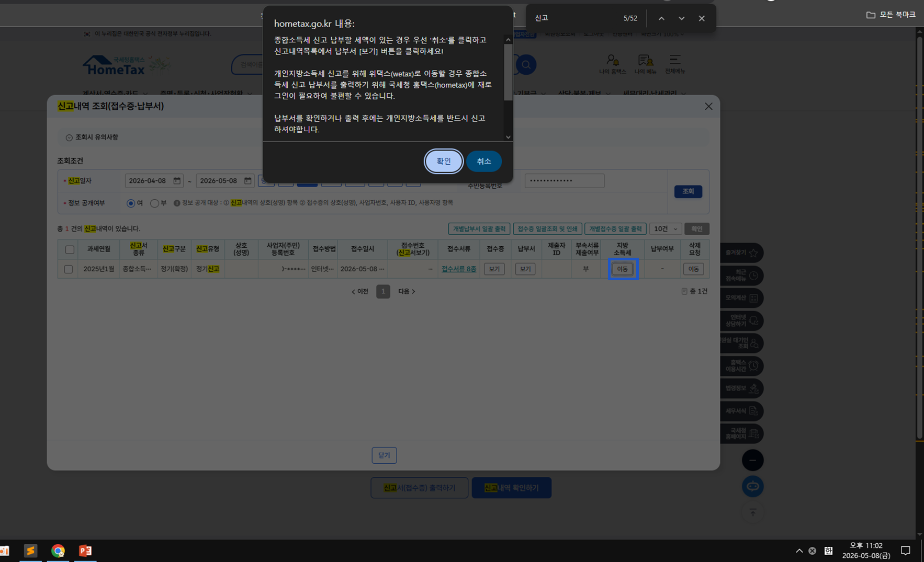The width and height of the screenshot is (924, 562).
Task: Go to 다음 page in pagination
Action: [x=407, y=292]
